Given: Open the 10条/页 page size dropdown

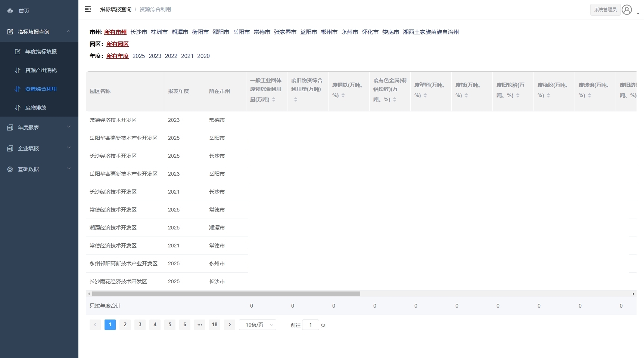Looking at the screenshot, I should click(x=257, y=325).
